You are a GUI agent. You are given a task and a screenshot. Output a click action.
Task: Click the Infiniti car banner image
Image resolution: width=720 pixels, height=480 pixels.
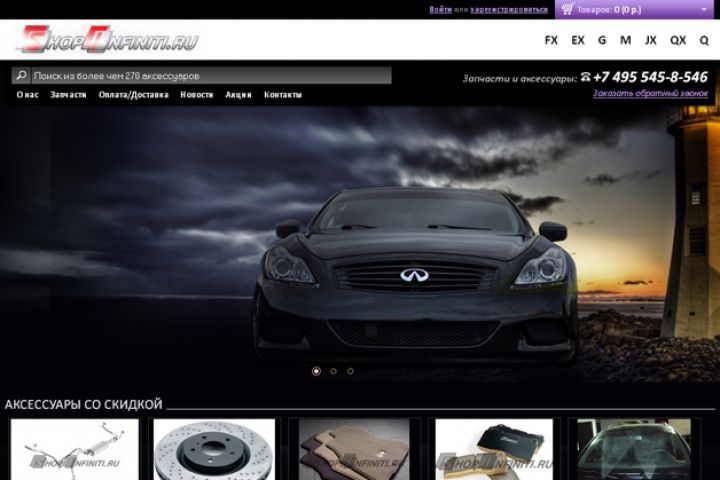[360, 243]
